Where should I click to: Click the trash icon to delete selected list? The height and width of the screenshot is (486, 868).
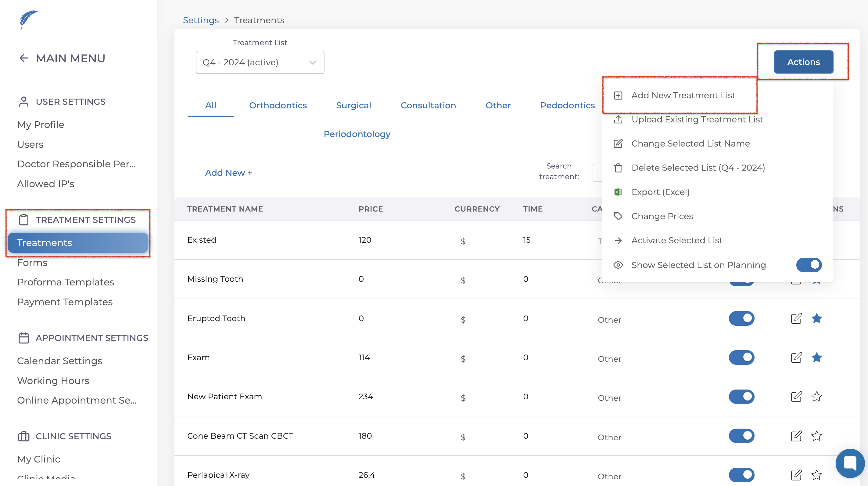(618, 168)
